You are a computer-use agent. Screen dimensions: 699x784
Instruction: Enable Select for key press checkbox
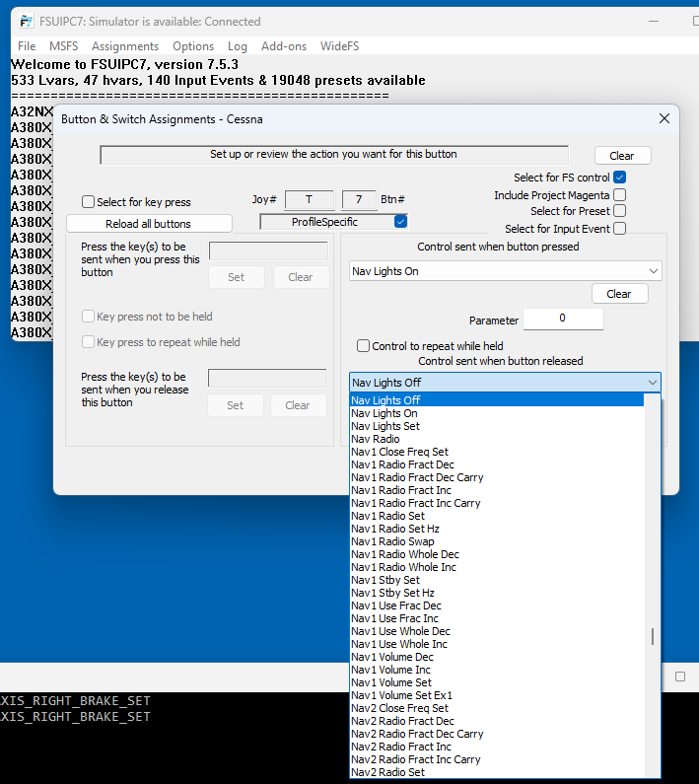(89, 202)
